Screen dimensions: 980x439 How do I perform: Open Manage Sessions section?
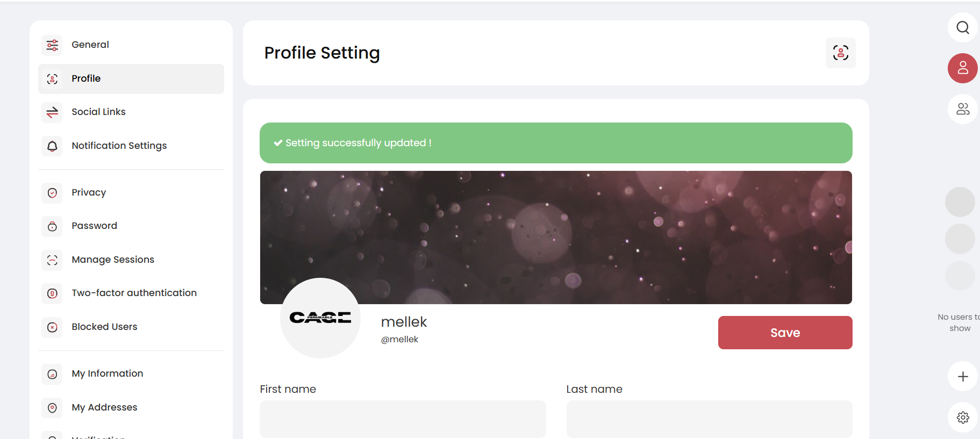click(x=113, y=260)
